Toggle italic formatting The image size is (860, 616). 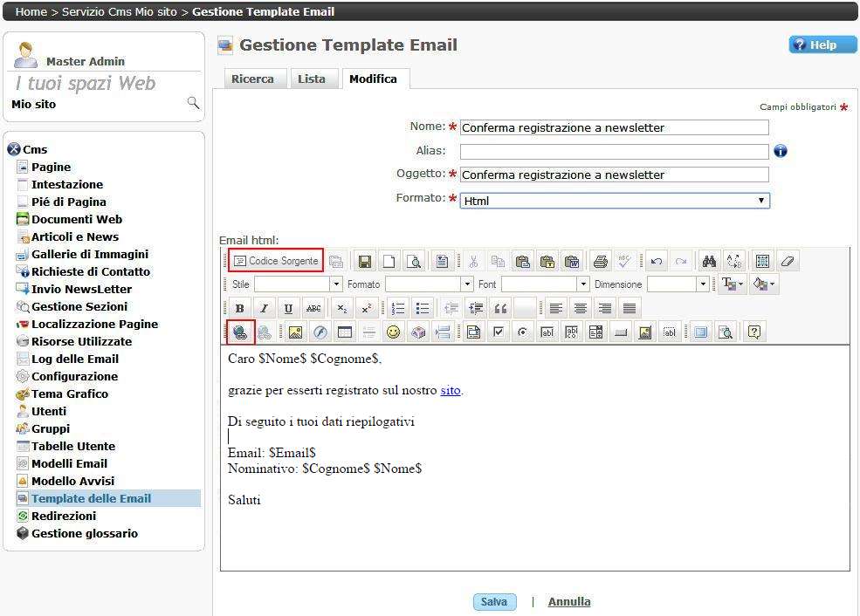(x=264, y=308)
